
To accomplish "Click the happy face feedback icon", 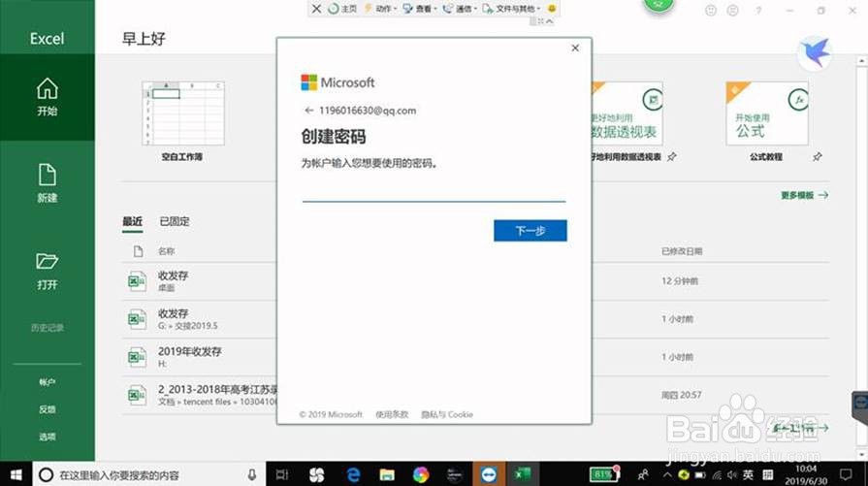I will click(x=711, y=11).
